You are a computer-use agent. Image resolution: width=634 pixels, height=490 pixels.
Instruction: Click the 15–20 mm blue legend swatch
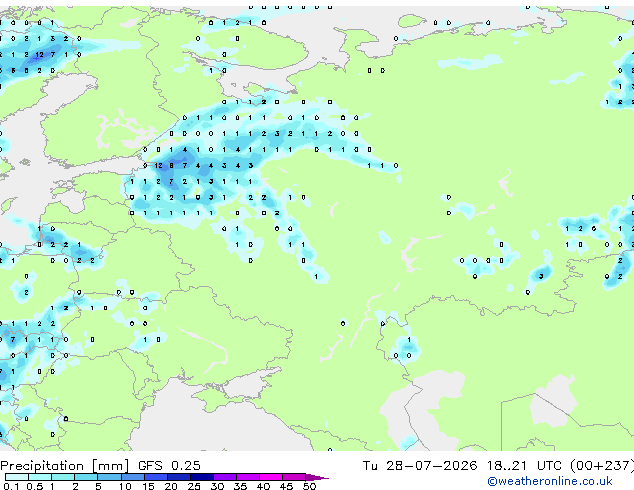click(155, 477)
